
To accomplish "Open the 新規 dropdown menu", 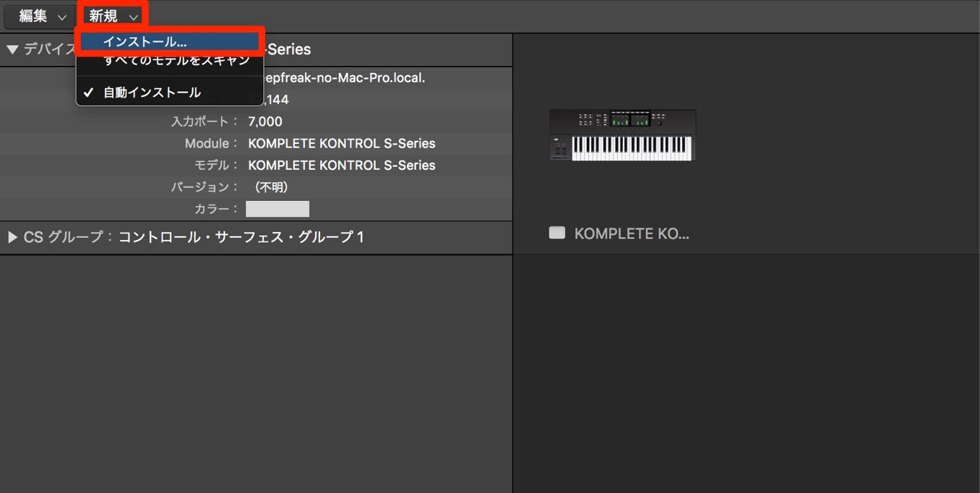I will (x=113, y=16).
